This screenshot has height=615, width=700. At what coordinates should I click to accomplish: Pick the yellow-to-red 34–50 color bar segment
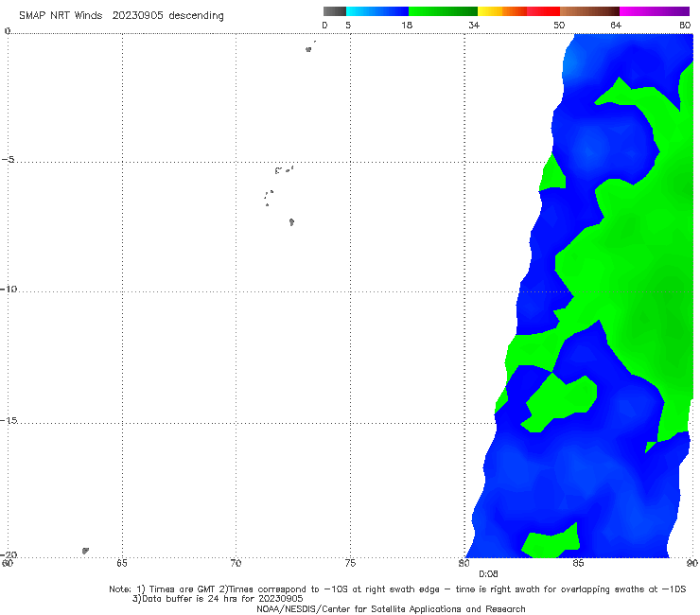click(x=518, y=11)
